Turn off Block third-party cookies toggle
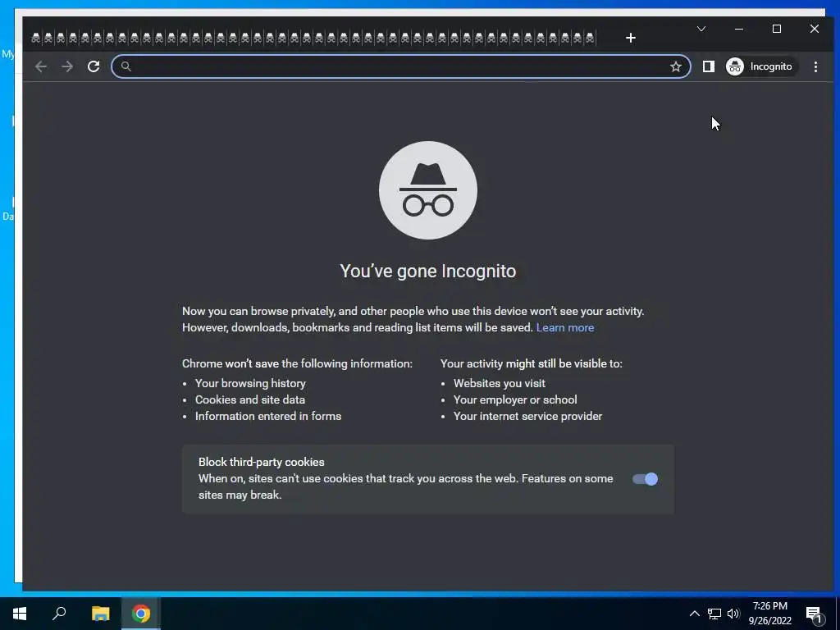The image size is (840, 630). click(x=645, y=479)
